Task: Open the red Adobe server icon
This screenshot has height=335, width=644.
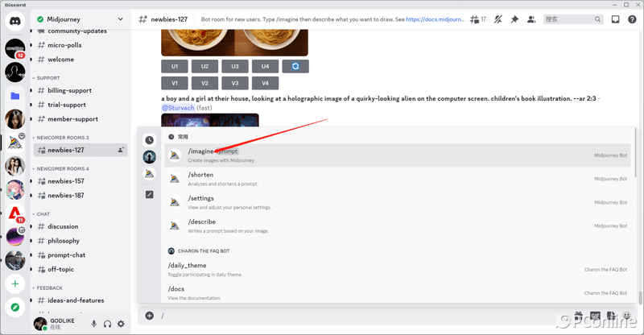Action: click(15, 213)
